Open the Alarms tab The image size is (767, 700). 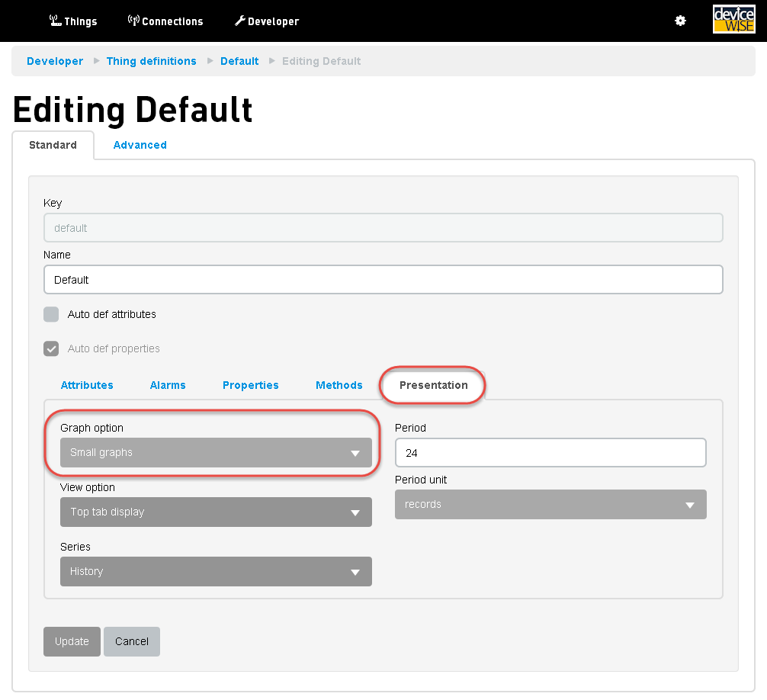168,385
